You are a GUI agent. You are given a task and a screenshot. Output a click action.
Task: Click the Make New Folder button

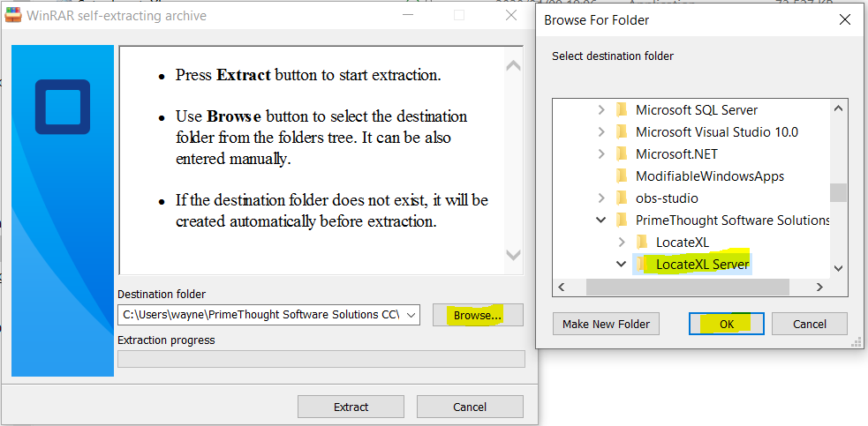[606, 324]
